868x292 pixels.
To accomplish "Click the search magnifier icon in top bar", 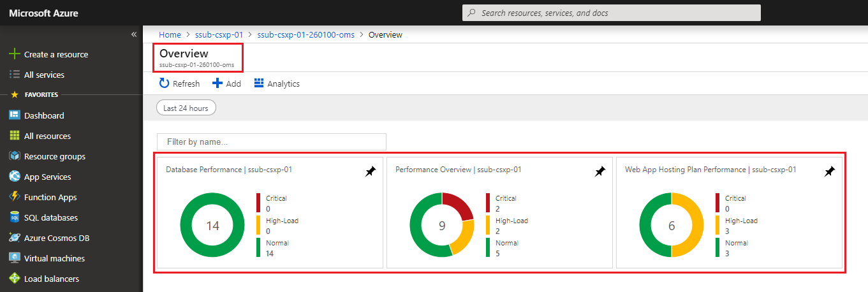I will (471, 13).
